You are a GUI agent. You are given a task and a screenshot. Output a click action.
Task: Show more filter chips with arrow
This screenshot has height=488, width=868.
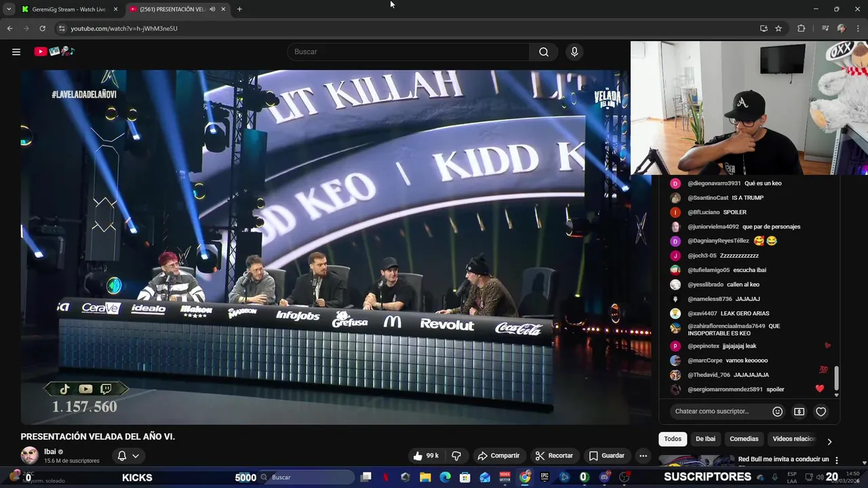pyautogui.click(x=829, y=441)
